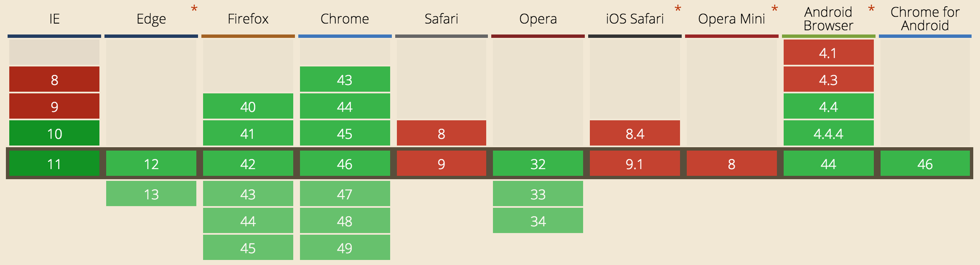Click the asterisk note beside Opera Mini

pos(774,9)
